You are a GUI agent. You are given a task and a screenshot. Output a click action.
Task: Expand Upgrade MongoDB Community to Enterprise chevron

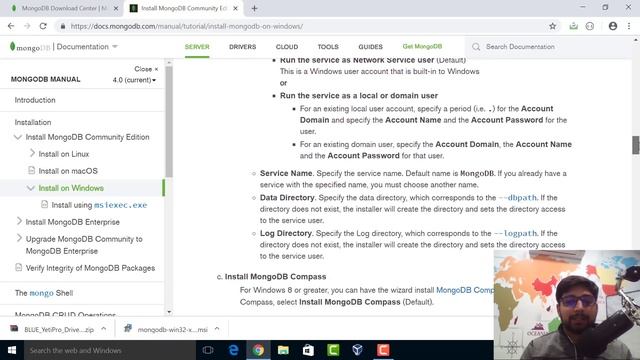pos(19,238)
